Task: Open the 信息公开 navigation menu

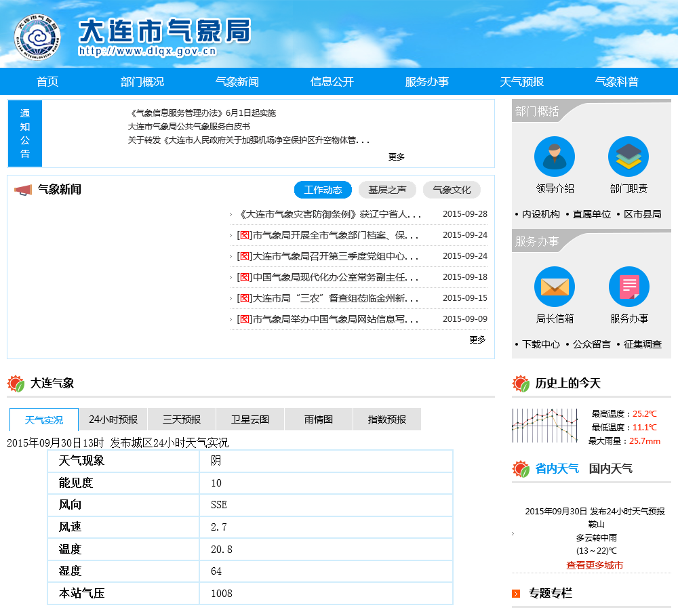Action: coord(332,82)
